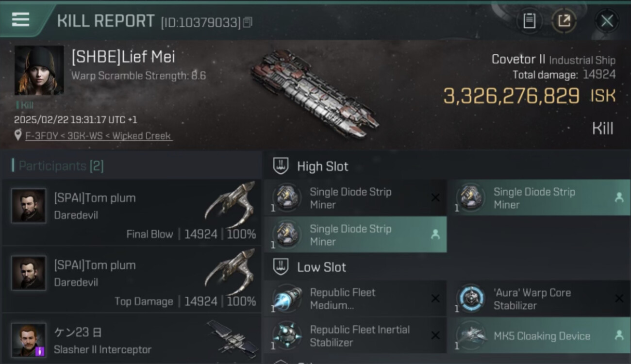Click the Covetor II Industrial Ship label

pyautogui.click(x=553, y=60)
